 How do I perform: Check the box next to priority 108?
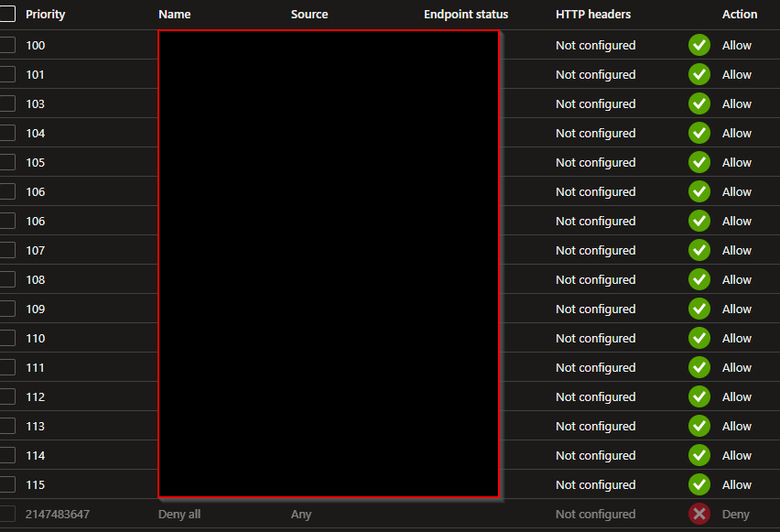pos(7,279)
